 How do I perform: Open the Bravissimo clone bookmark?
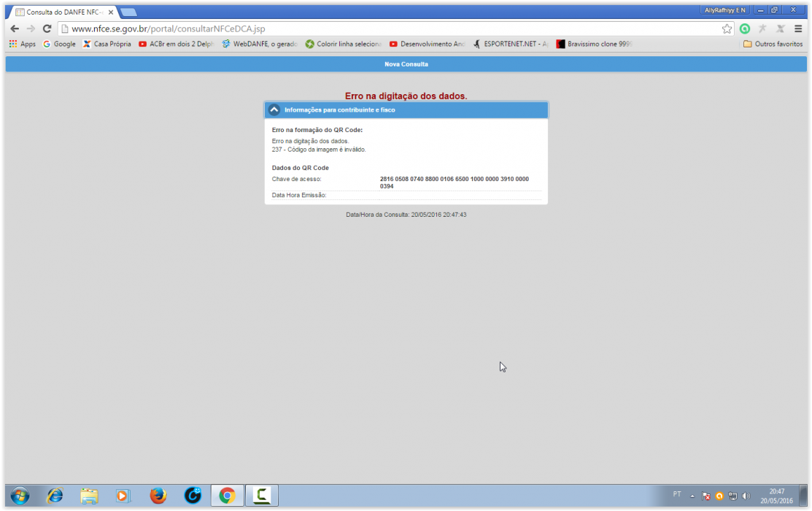[x=594, y=44]
